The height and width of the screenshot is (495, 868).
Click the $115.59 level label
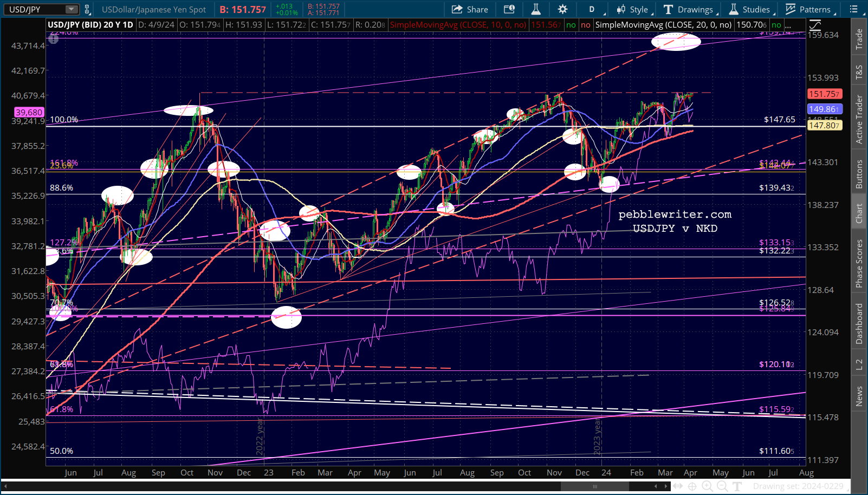click(777, 409)
